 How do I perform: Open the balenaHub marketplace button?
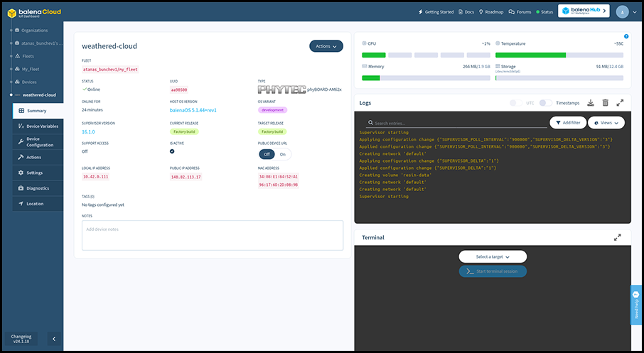point(584,11)
